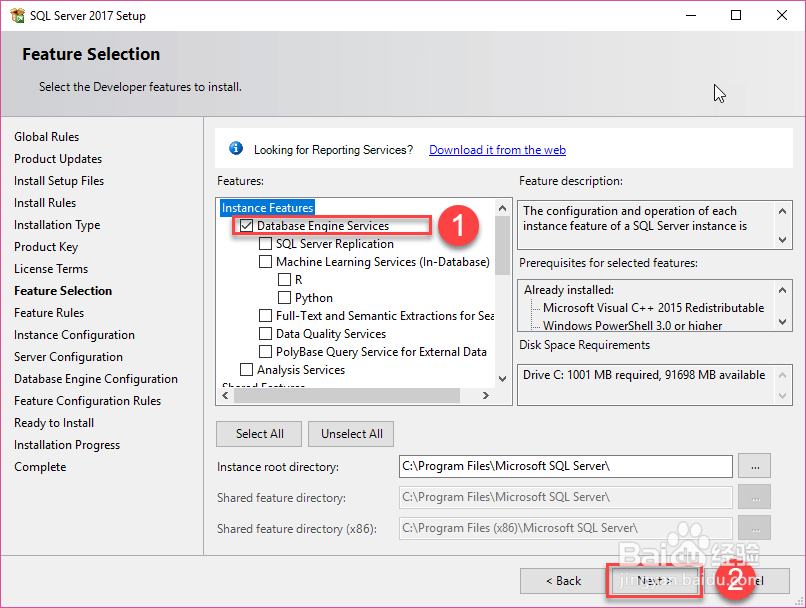Close the SQL Server 2017 Setup window
Viewport: 806px width, 608px height.
tap(782, 15)
